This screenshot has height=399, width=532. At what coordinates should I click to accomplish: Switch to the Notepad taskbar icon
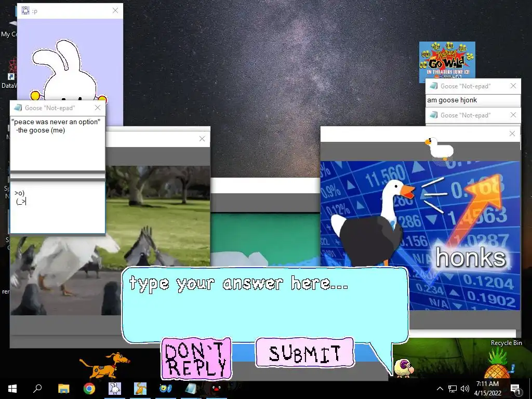click(191, 389)
